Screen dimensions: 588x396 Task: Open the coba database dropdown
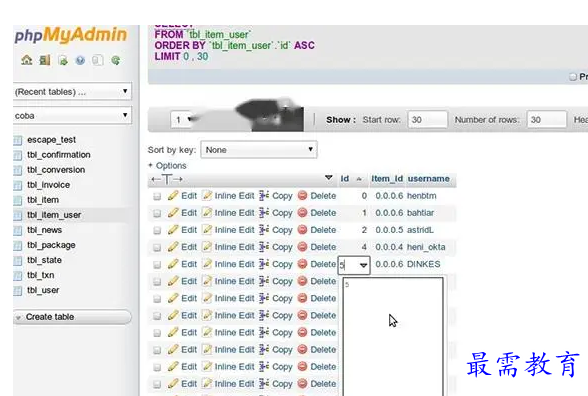[x=72, y=116]
